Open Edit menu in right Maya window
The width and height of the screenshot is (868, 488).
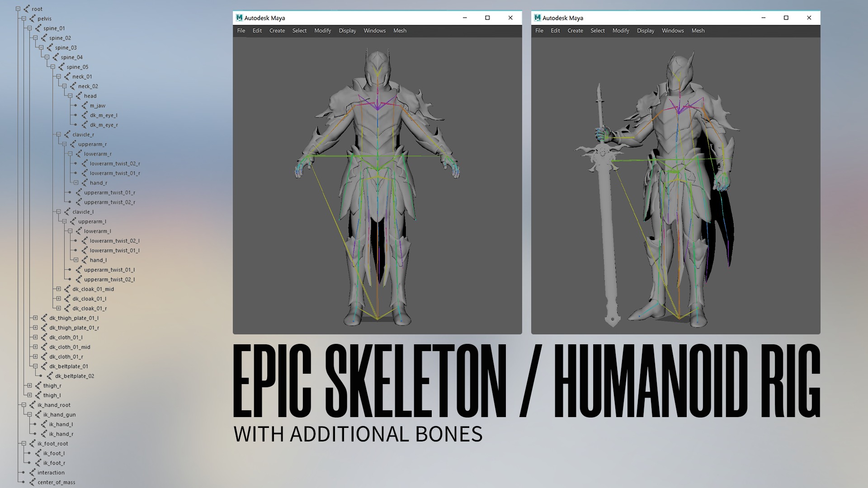[556, 31]
